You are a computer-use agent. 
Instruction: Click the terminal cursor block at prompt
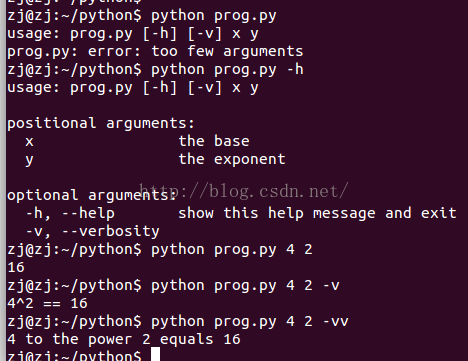click(x=155, y=354)
